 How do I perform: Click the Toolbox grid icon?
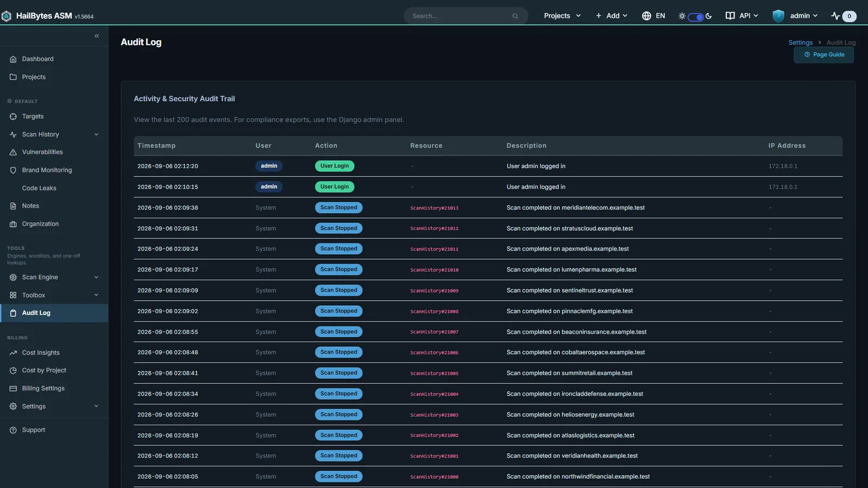tap(13, 295)
